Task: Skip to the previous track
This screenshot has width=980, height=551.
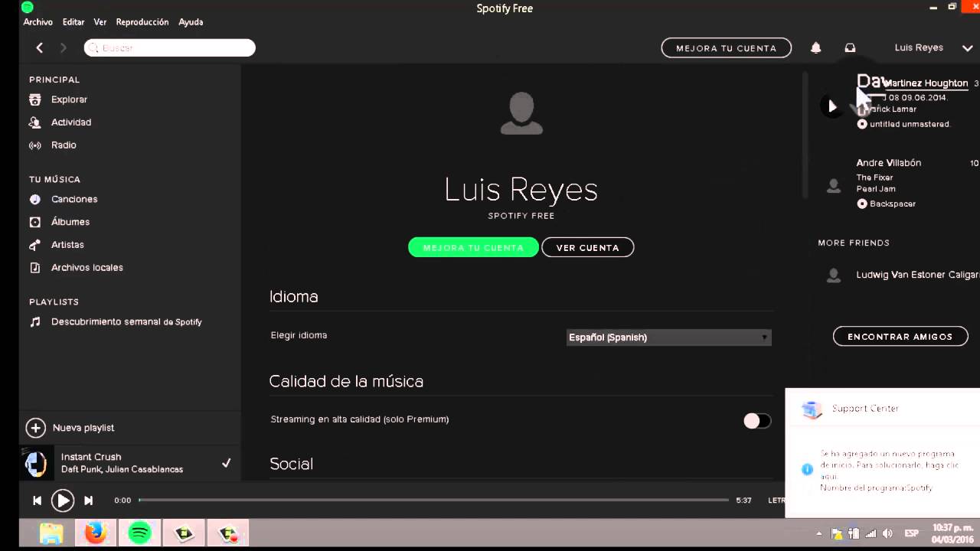Action: coord(37,500)
